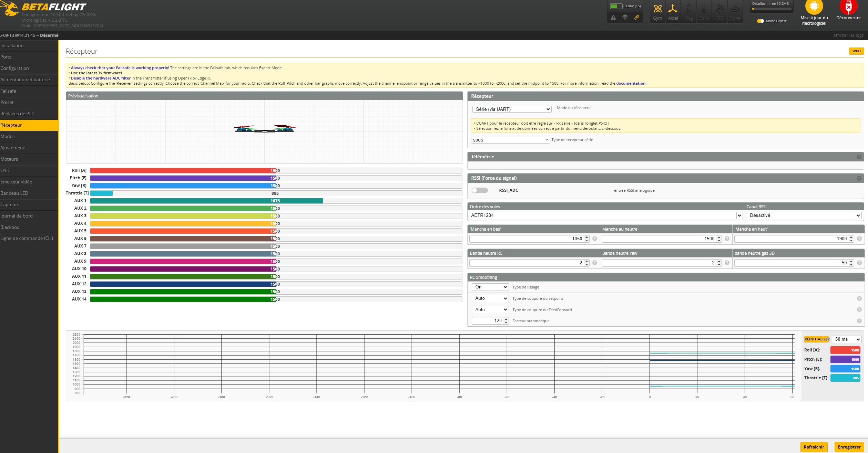Toggle the Mode Expert switch

click(760, 21)
